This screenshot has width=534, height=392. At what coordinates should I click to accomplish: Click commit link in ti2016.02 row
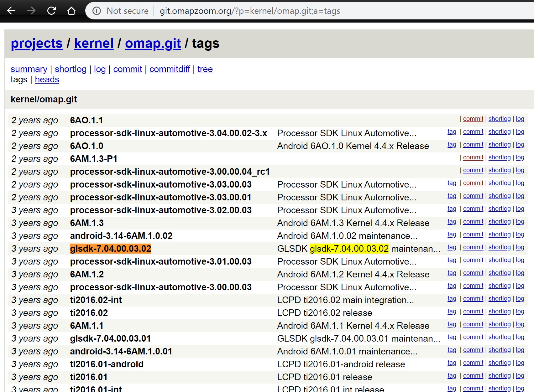(x=473, y=311)
